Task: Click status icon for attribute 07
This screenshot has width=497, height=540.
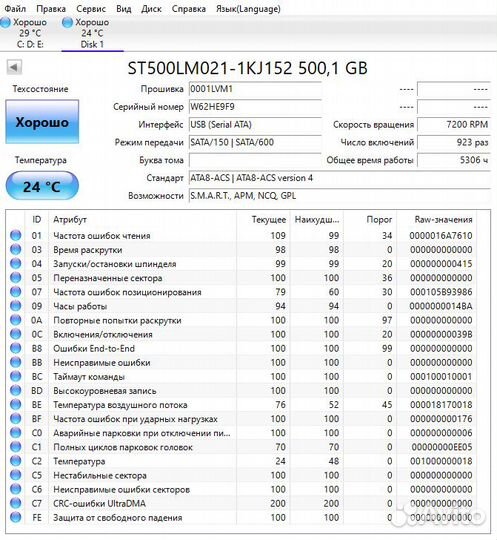Action: [x=15, y=292]
